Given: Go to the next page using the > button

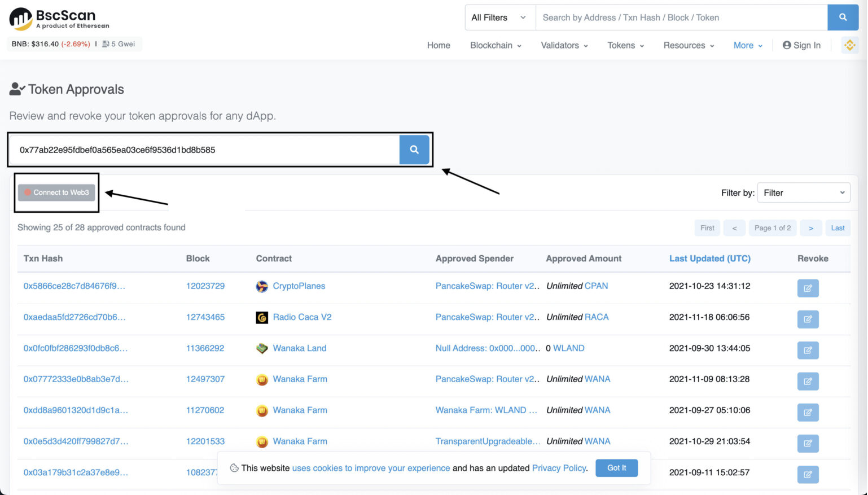Looking at the screenshot, I should point(810,228).
